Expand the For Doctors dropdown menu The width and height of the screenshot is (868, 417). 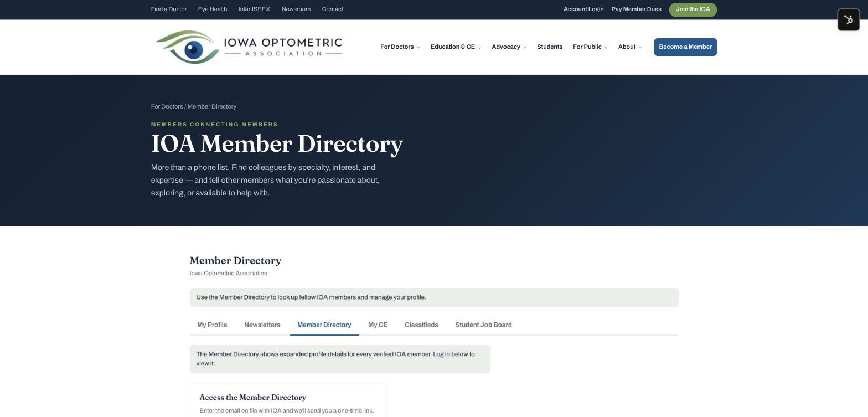(x=400, y=47)
